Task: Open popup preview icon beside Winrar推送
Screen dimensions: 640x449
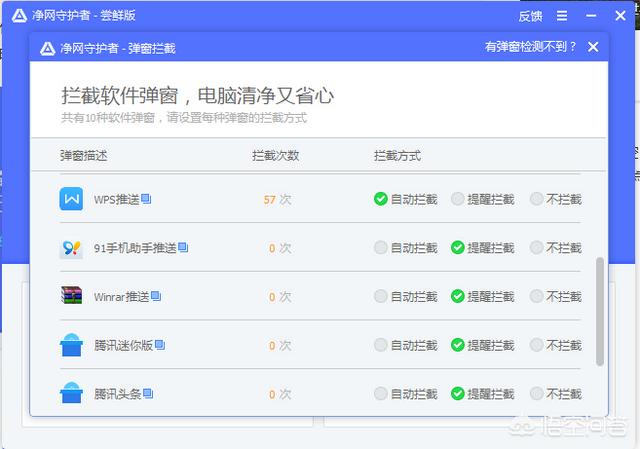Action: 156,296
